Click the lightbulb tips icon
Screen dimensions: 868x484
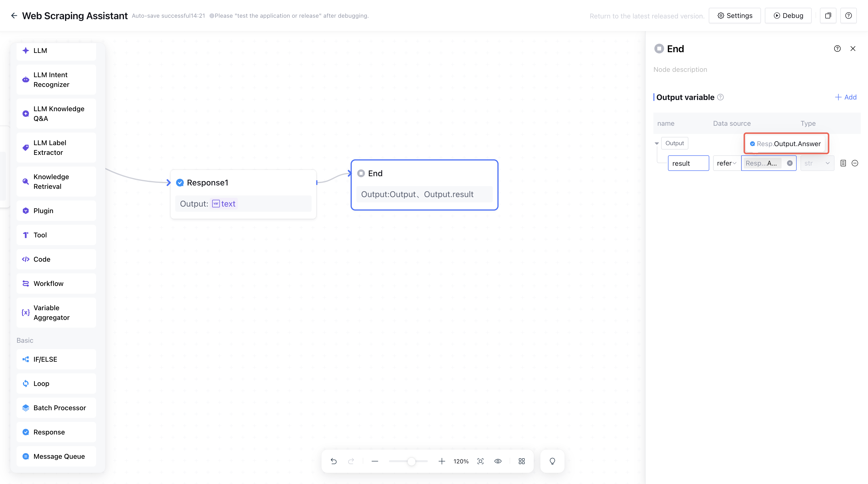pos(552,461)
